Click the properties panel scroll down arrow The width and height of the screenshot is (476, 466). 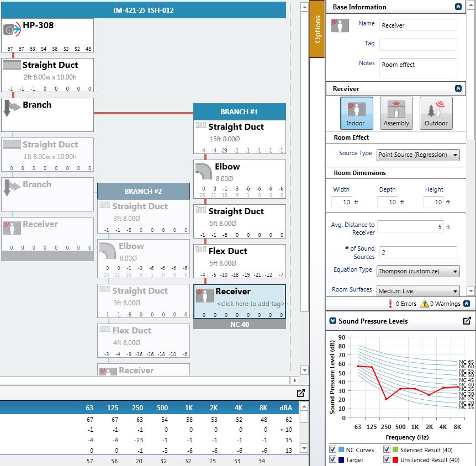tap(470, 291)
